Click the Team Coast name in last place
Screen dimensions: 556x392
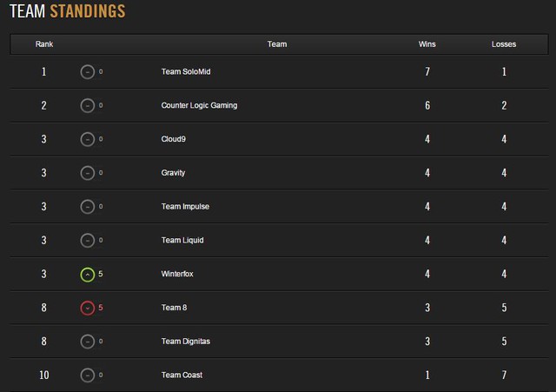coord(182,375)
